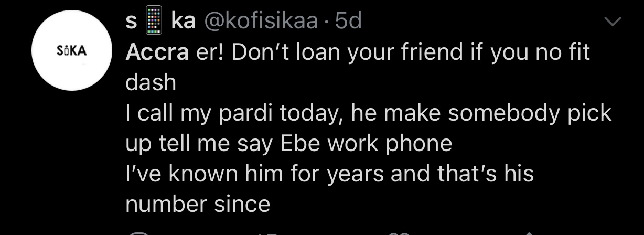Tap the 'Ebe work phone' line
The width and height of the screenshot is (644, 235).
289,143
